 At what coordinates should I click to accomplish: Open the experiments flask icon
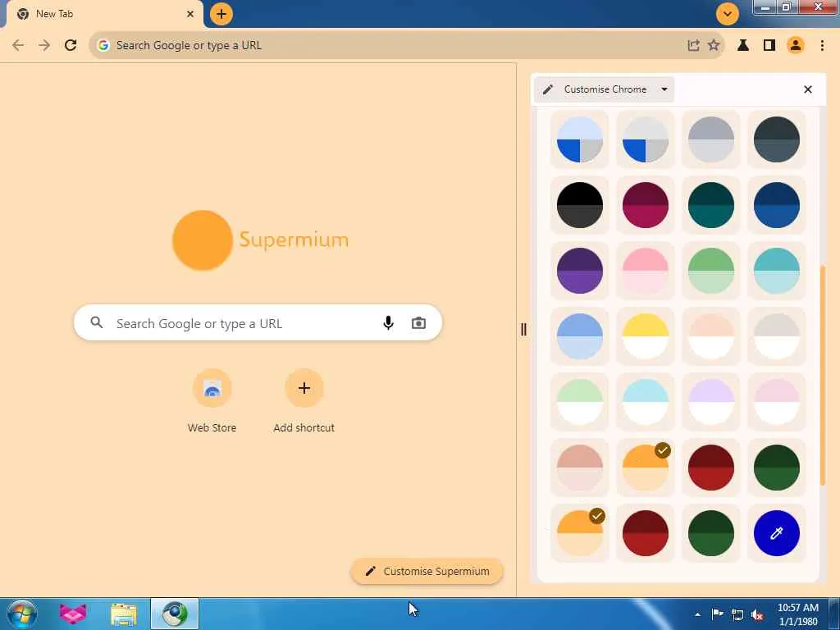point(742,46)
